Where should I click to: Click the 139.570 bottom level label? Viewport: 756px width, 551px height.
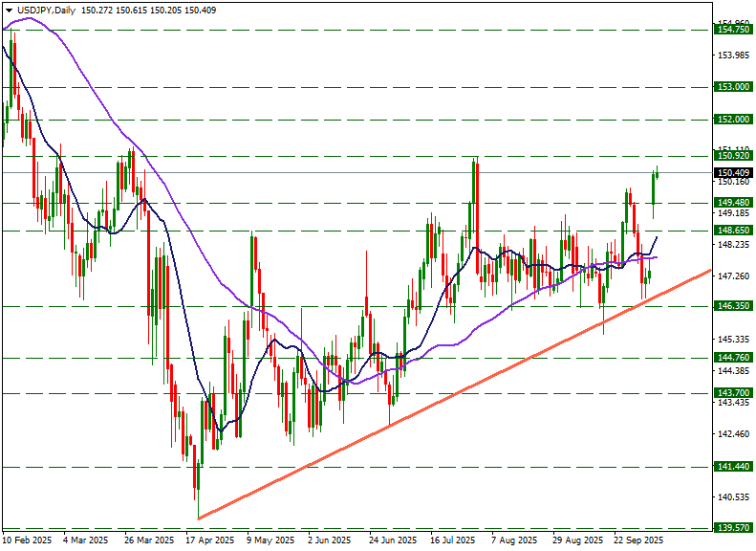click(x=731, y=528)
